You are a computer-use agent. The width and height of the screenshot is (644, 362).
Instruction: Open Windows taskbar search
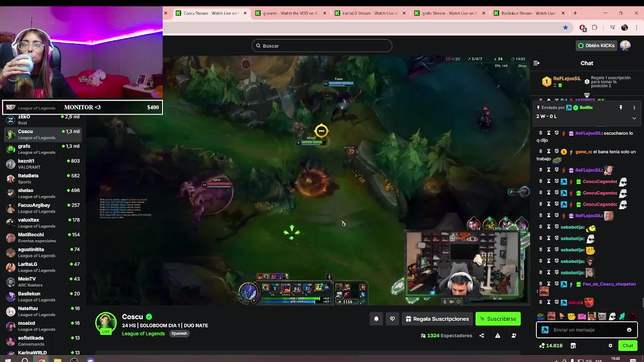(x=25, y=360)
